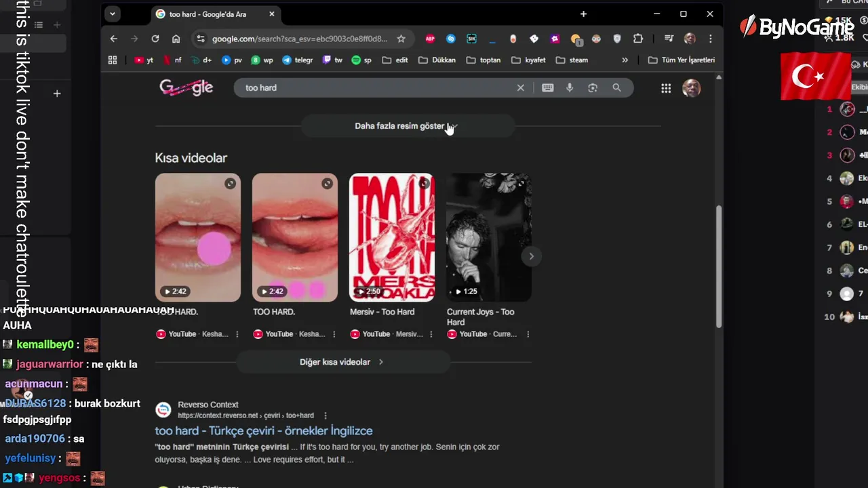Open options for Current Joys video
Image resolution: width=868 pixels, height=488 pixels.
coord(528,334)
